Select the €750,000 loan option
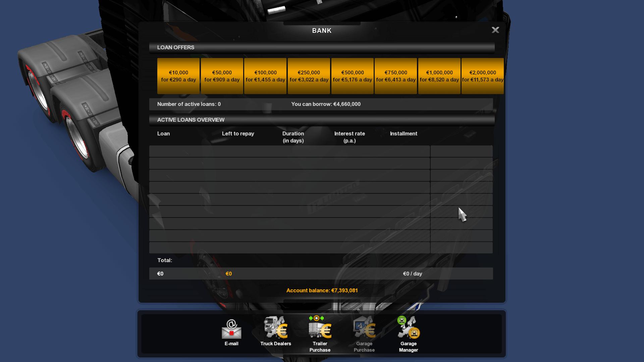This screenshot has width=644, height=362. tap(396, 76)
